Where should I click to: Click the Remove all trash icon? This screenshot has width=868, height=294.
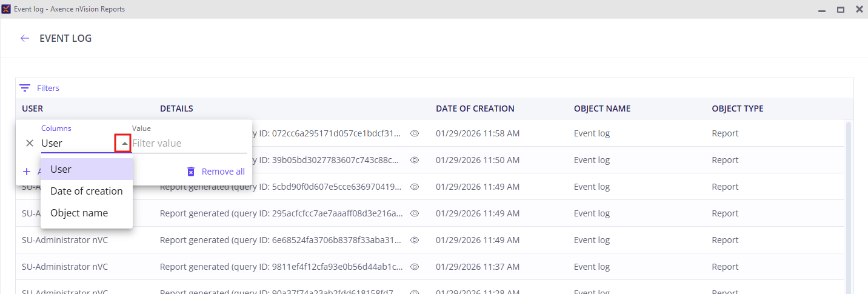[191, 172]
